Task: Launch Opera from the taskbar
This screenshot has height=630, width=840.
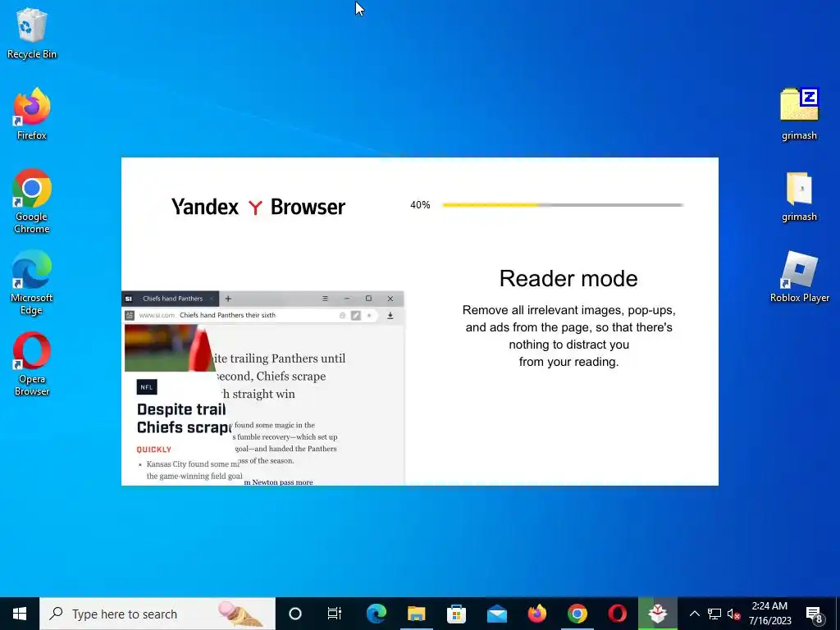Action: 617,614
